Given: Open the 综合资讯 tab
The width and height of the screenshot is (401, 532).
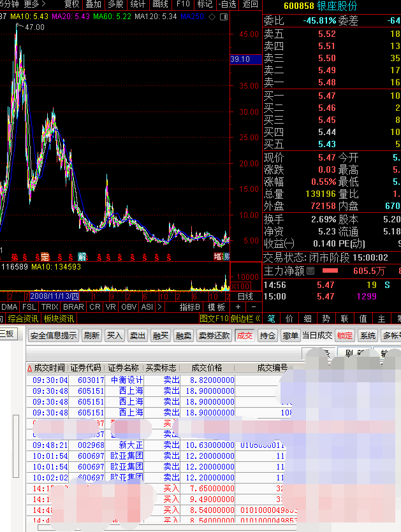Looking at the screenshot, I should tap(23, 319).
